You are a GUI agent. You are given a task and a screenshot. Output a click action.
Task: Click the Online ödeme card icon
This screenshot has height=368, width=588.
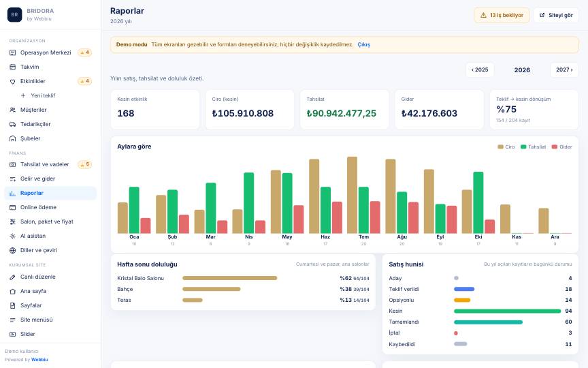pos(12,207)
